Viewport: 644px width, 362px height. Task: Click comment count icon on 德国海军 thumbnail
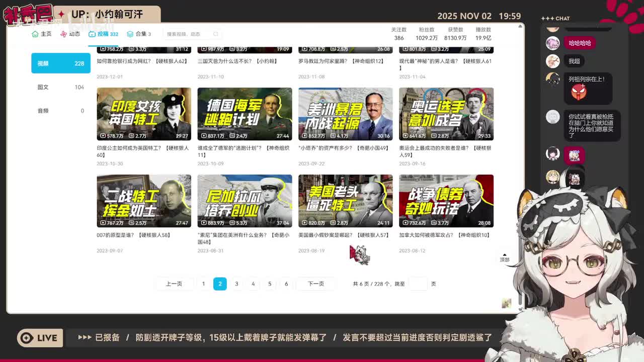232,136
